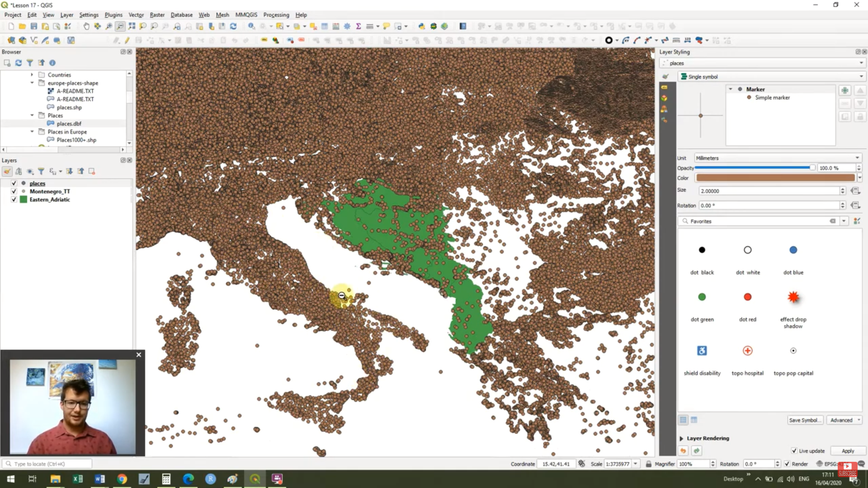868x488 pixels.
Task: Click the Zoom In magnifier tool
Action: click(x=109, y=26)
